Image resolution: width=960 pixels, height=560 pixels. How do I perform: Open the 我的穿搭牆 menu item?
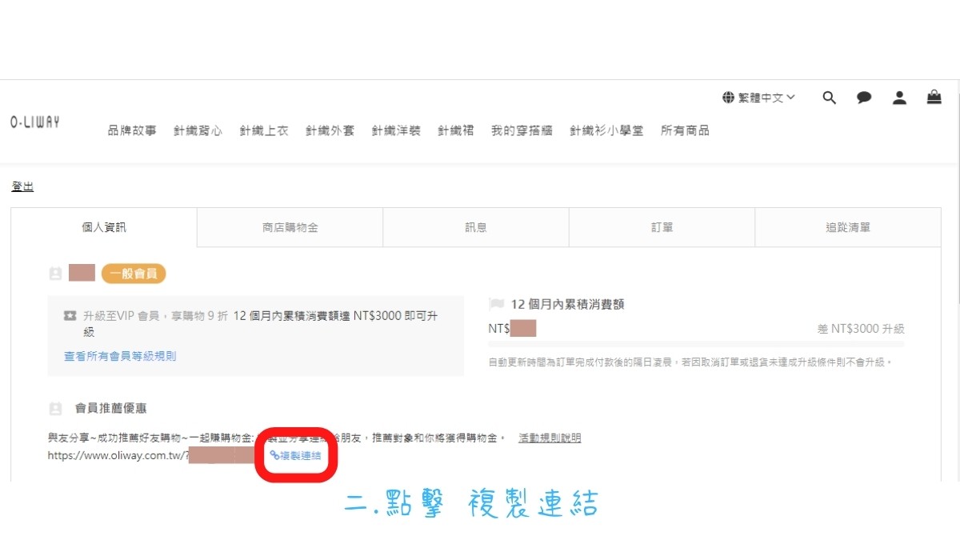(x=522, y=130)
